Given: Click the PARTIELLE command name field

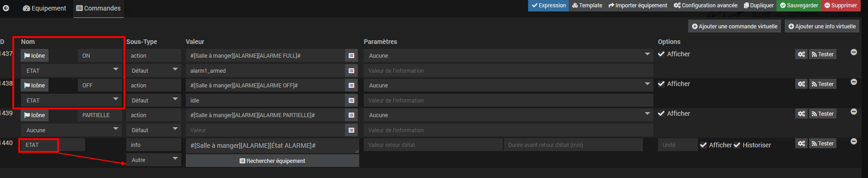Looking at the screenshot, I should 100,115.
